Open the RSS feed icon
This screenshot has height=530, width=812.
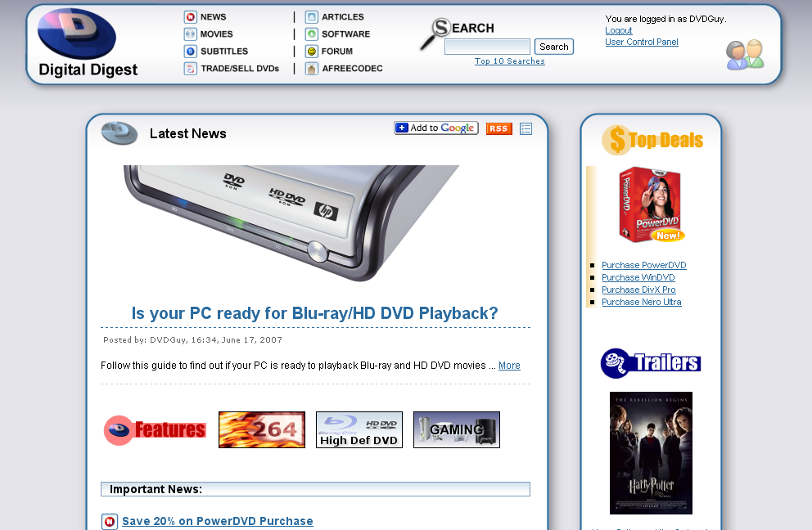click(498, 128)
